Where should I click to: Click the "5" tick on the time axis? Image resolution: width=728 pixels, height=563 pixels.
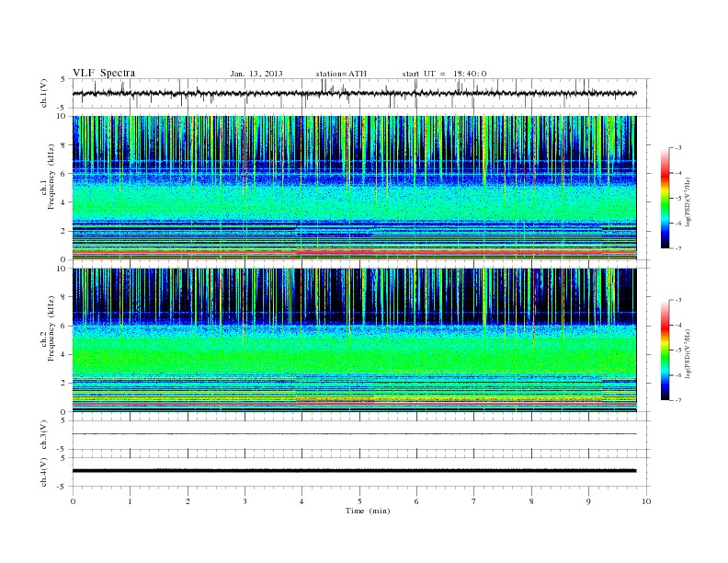coord(359,501)
